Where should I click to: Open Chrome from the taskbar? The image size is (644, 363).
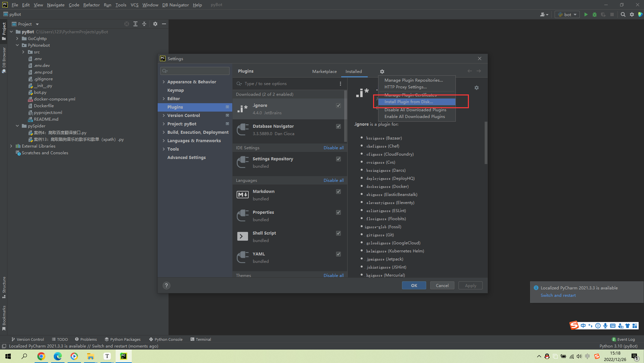pyautogui.click(x=41, y=356)
